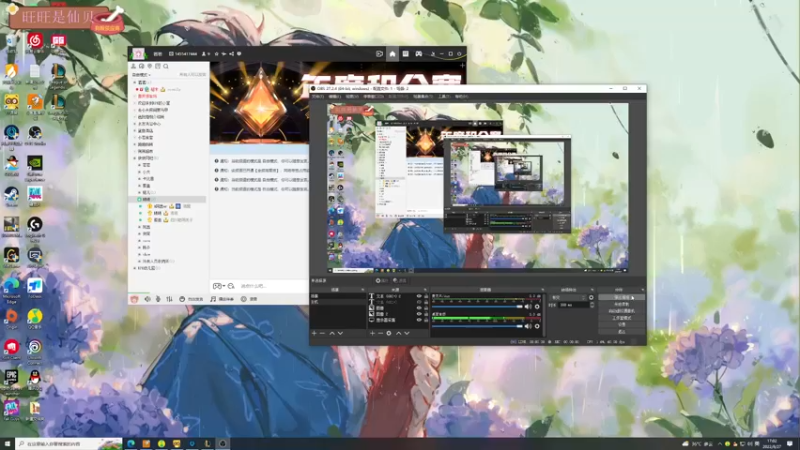Screen dimensions: 800x450
Task: Click Windows taskbar search box
Action: (69, 444)
